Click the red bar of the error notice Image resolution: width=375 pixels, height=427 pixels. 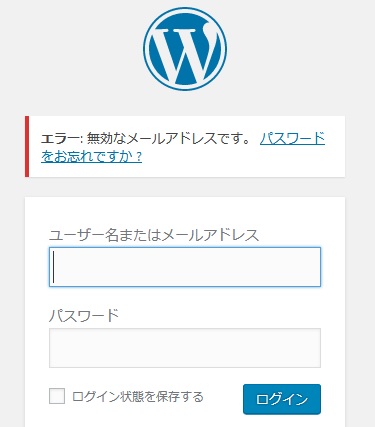27,146
